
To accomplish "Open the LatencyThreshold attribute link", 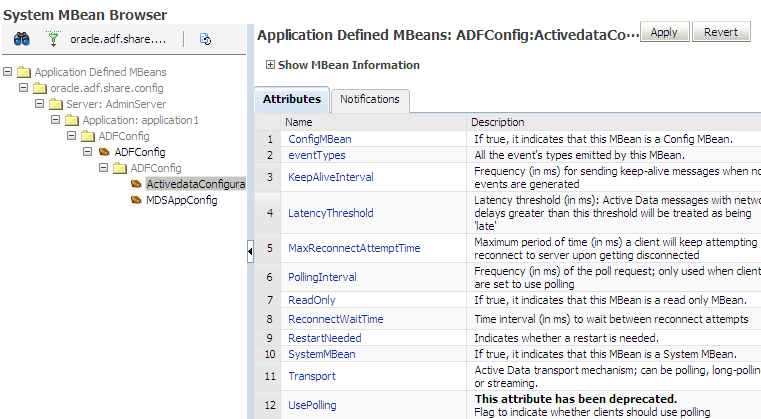I will click(x=331, y=213).
